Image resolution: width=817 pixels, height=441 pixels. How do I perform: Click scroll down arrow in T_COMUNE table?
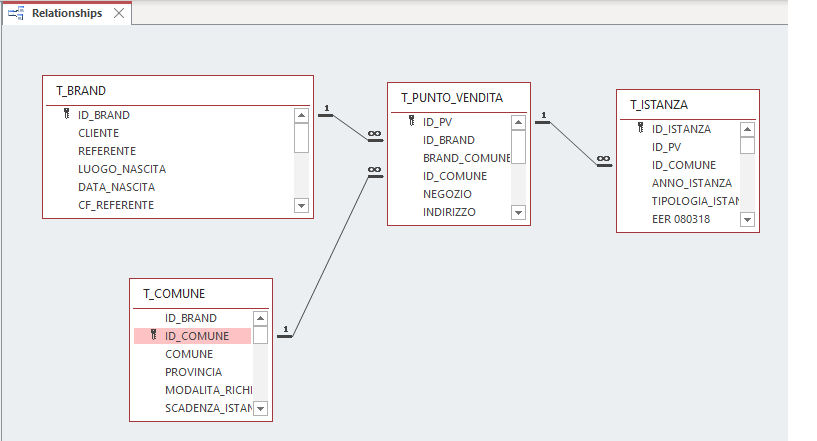[x=260, y=408]
